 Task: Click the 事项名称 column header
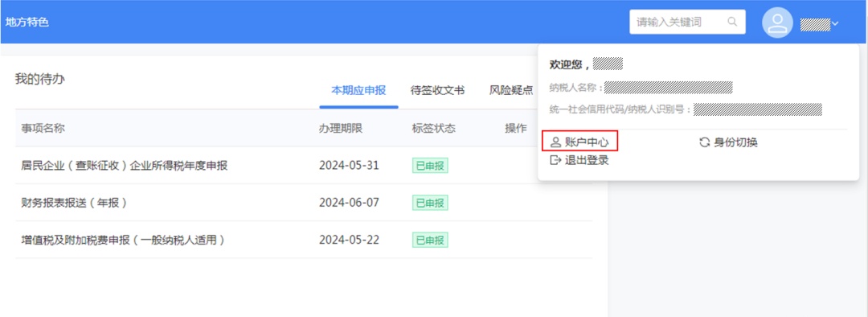pos(43,129)
